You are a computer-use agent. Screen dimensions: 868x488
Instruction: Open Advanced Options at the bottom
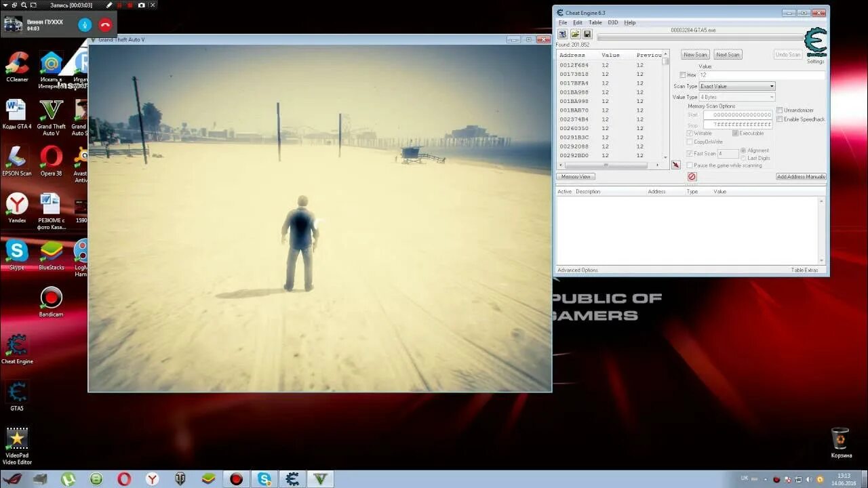[578, 270]
